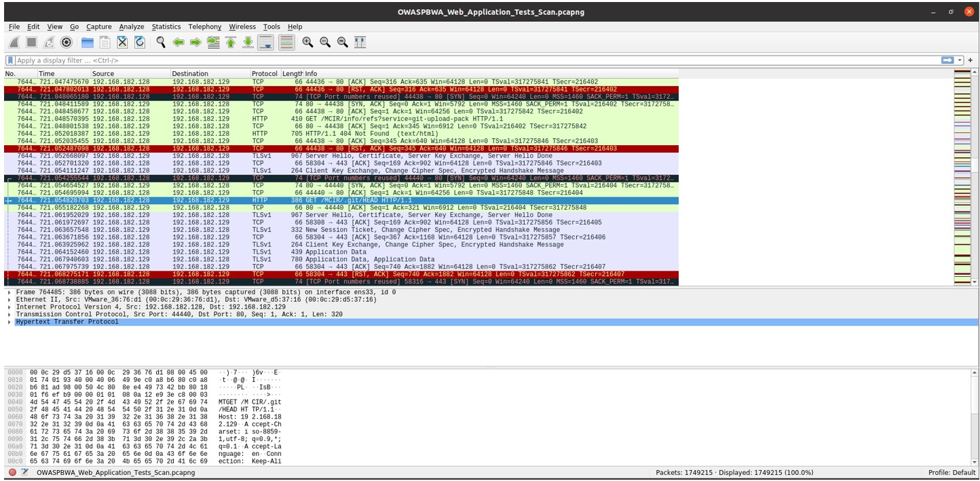Open the Analyze menu
The image size is (980, 481).
[x=132, y=26]
